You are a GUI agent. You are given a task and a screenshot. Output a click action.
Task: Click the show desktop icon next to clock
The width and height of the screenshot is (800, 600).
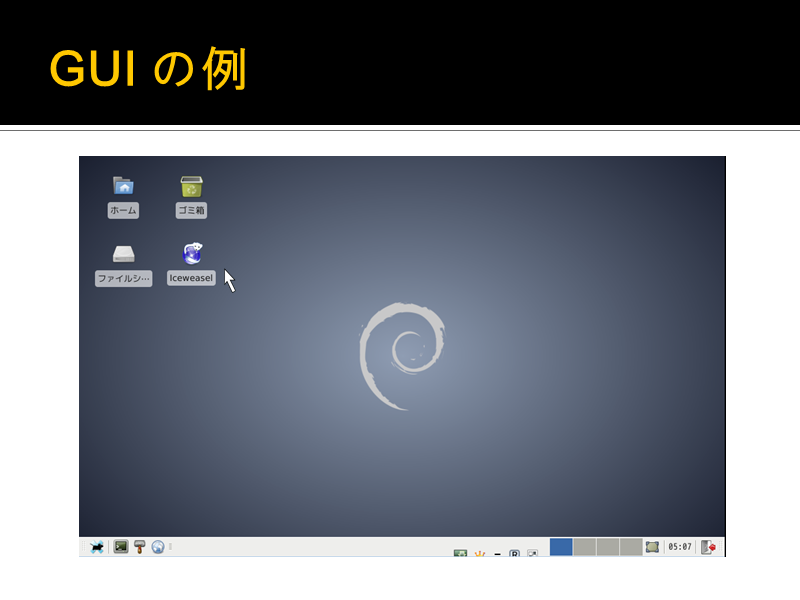(652, 547)
